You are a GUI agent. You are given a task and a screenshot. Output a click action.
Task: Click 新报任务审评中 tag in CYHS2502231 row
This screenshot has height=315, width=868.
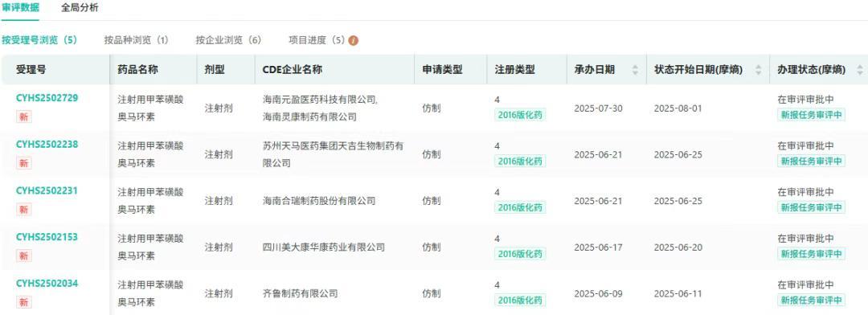pyautogui.click(x=812, y=207)
